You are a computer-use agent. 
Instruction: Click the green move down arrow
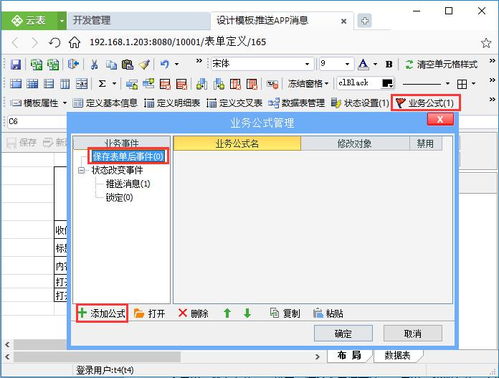pyautogui.click(x=247, y=313)
